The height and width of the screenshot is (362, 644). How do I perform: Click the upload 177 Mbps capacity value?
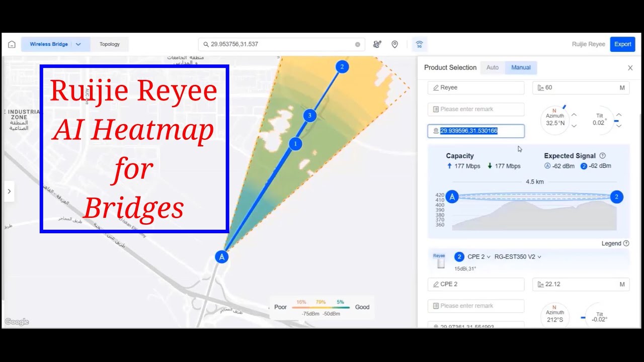(463, 166)
